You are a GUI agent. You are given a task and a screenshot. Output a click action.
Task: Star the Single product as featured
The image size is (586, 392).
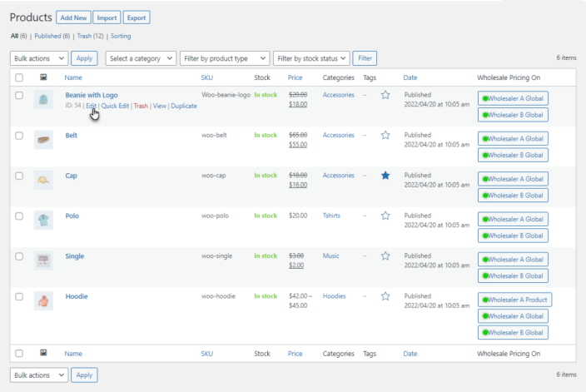click(x=385, y=256)
